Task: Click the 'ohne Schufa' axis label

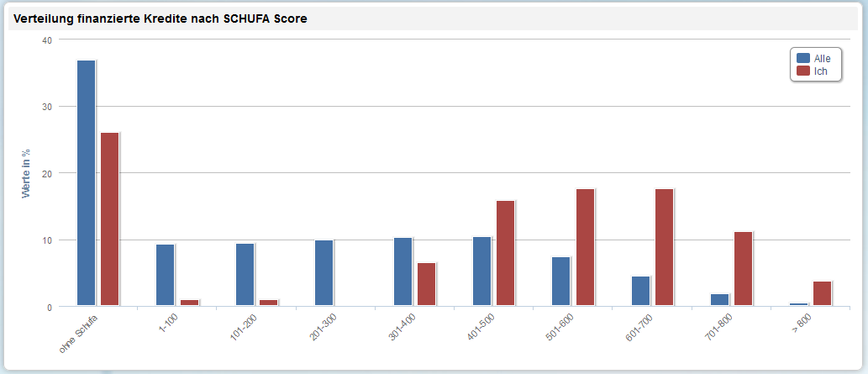Action: [x=79, y=333]
